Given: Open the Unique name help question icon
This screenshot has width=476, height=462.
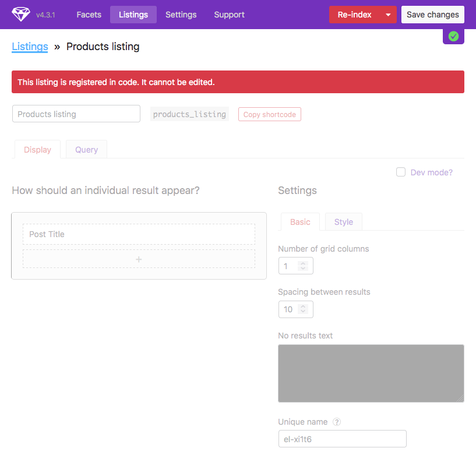Looking at the screenshot, I should [337, 422].
